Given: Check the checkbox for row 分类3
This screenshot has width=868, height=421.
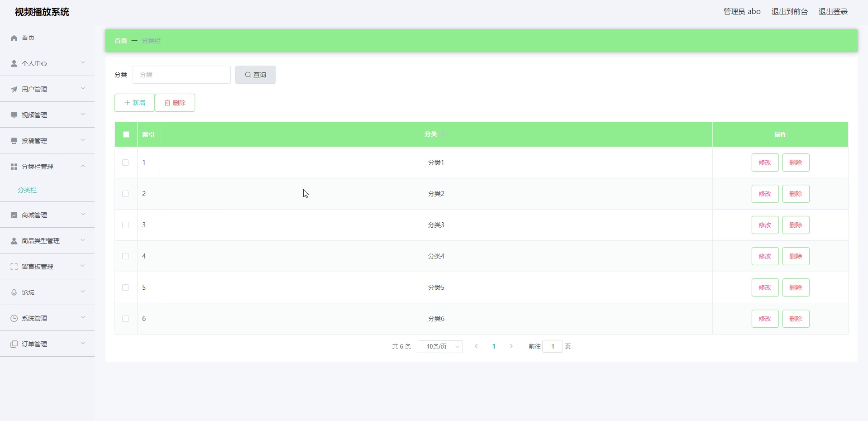Looking at the screenshot, I should tap(125, 225).
